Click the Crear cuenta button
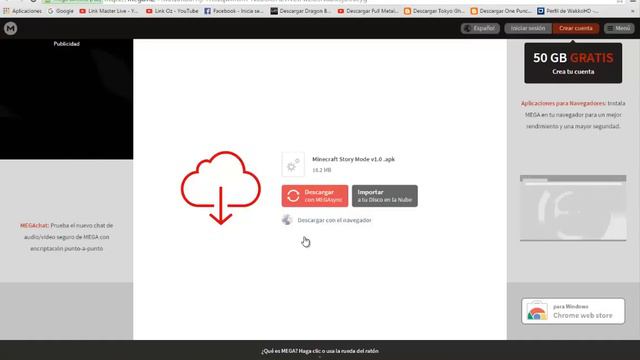The width and height of the screenshot is (640, 360). [x=576, y=28]
